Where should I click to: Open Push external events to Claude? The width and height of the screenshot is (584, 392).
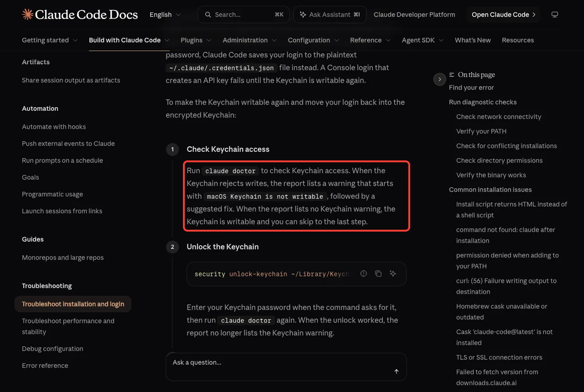point(68,144)
